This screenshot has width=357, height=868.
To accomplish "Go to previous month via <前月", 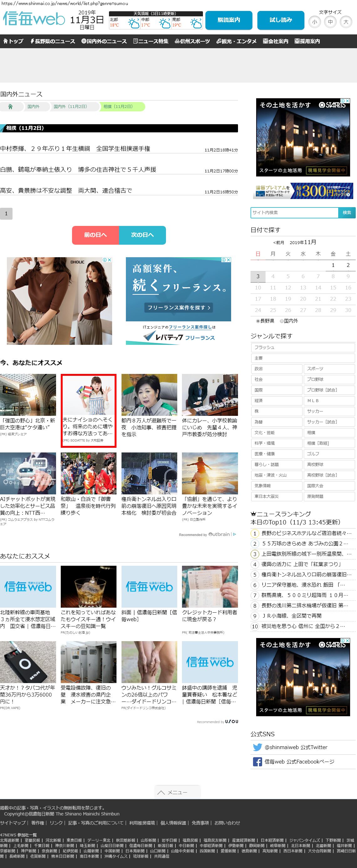I will (278, 243).
